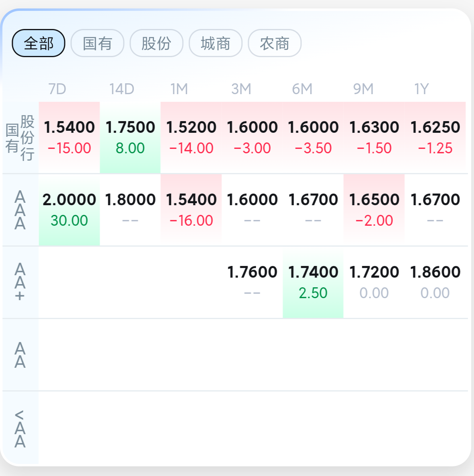
Task: Select the 国有股份行 row label
Action: pos(21,138)
